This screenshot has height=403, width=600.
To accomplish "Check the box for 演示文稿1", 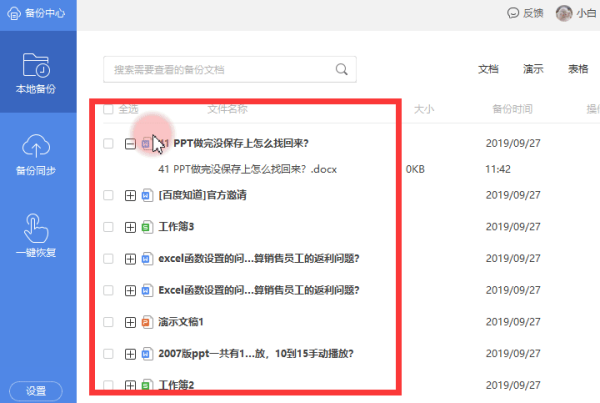I will (x=108, y=322).
